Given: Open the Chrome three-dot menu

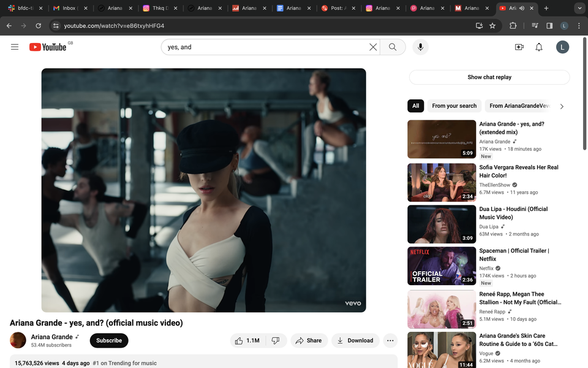Looking at the screenshot, I should click(579, 26).
